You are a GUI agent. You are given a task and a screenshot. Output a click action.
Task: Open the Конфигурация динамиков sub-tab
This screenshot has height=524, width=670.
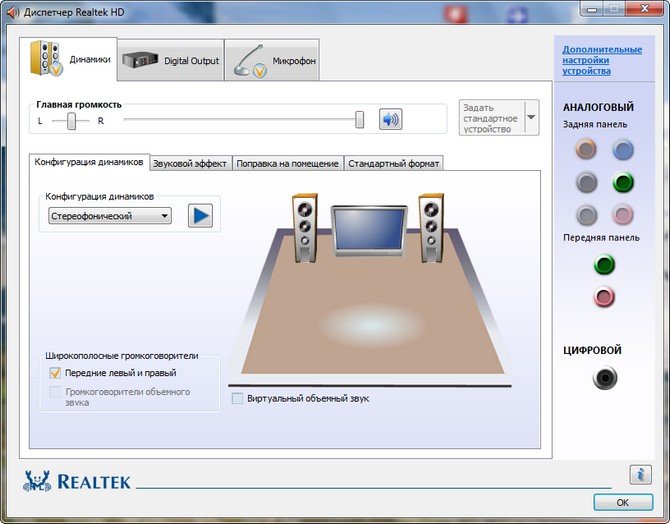coord(89,162)
